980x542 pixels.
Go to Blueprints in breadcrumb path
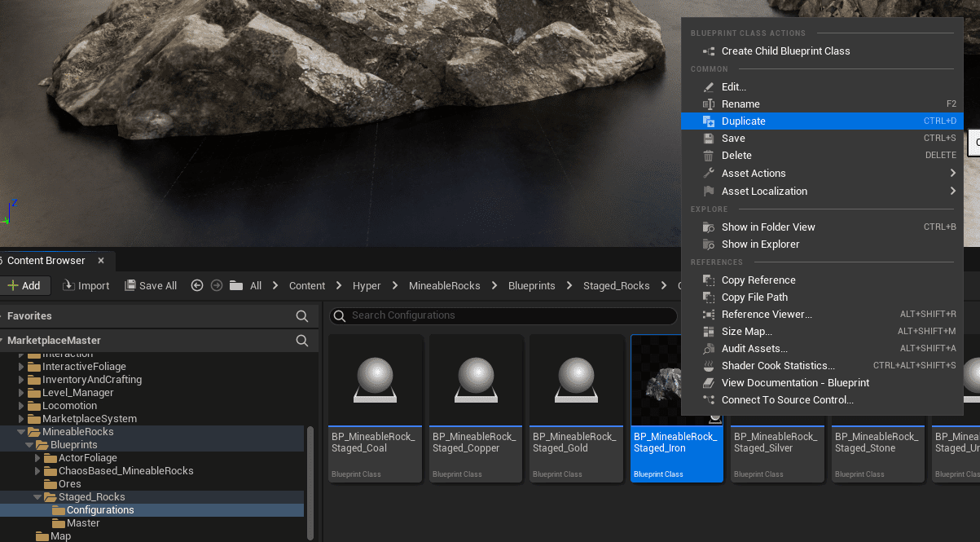coord(531,286)
